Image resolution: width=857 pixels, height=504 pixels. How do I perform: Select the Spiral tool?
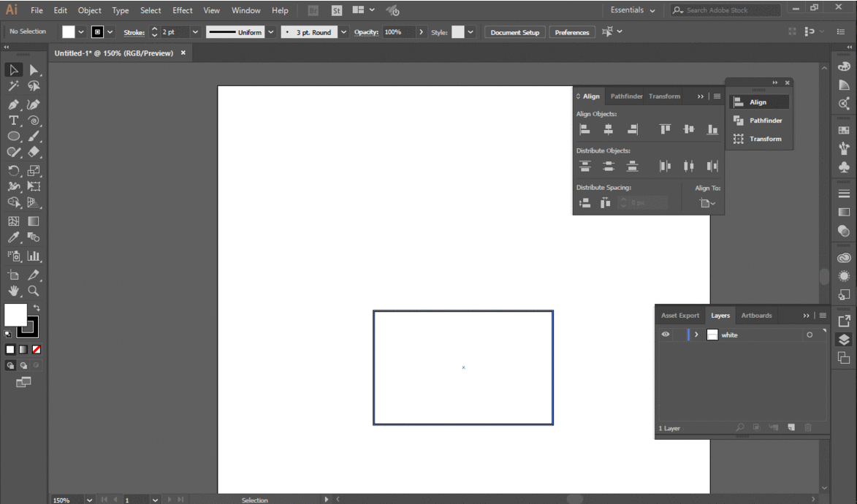click(34, 121)
